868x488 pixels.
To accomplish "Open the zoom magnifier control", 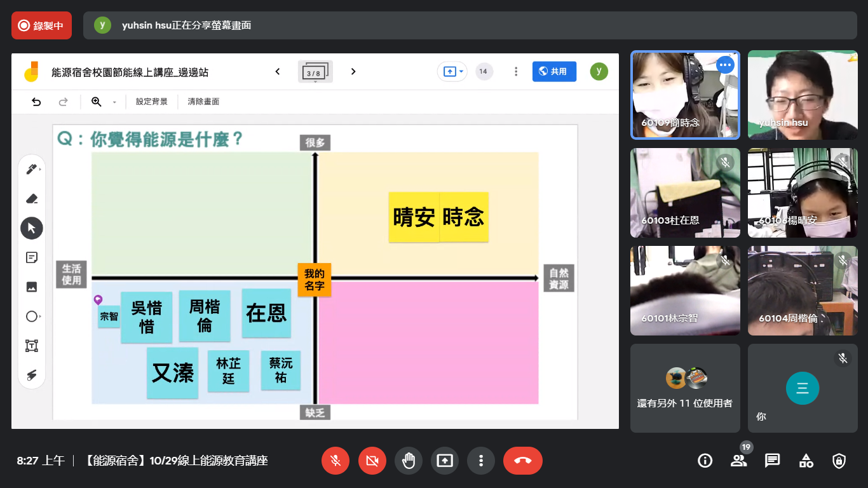I will tap(97, 102).
